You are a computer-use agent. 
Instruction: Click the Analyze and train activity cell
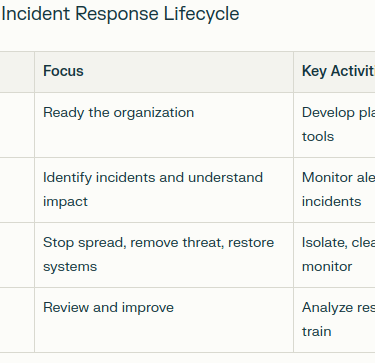pyautogui.click(x=334, y=320)
